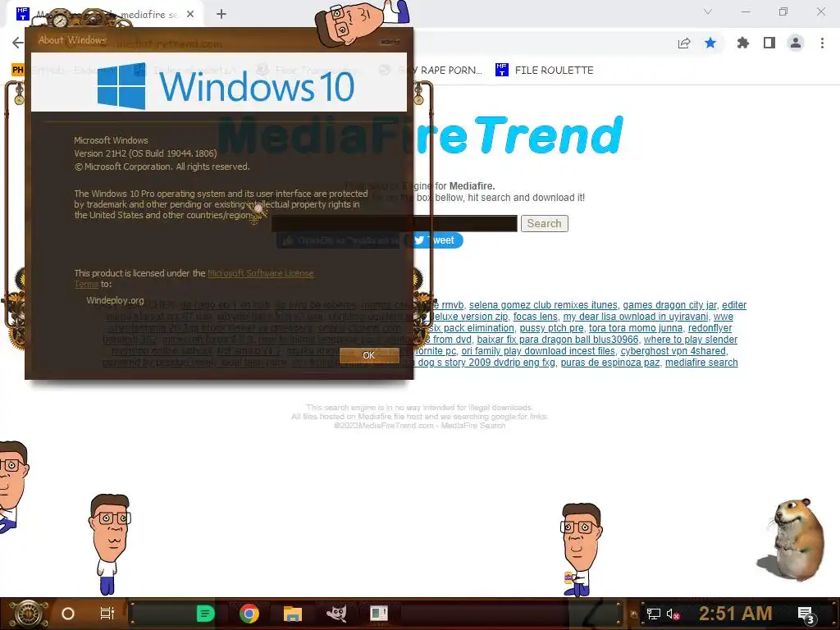Switch to Chrome from the taskbar

coord(249,614)
